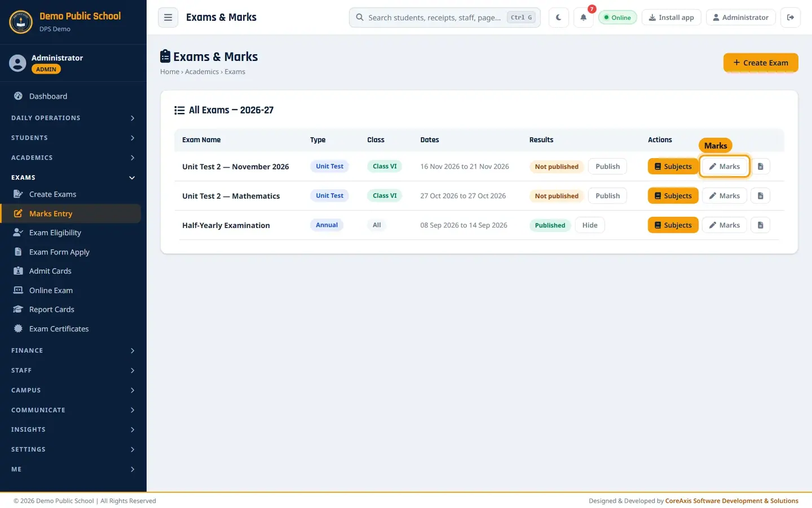The height and width of the screenshot is (508, 812).
Task: Click the Demo Public School logo
Action: (21, 22)
